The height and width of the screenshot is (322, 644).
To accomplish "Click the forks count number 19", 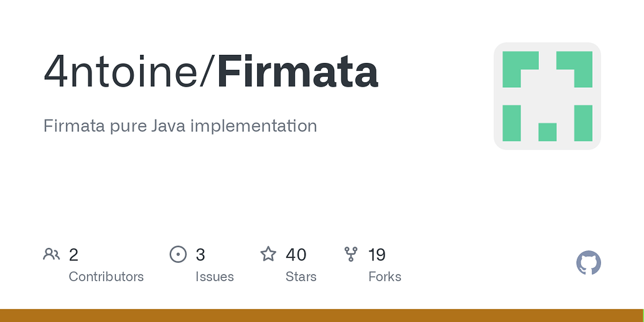I will pos(377,255).
